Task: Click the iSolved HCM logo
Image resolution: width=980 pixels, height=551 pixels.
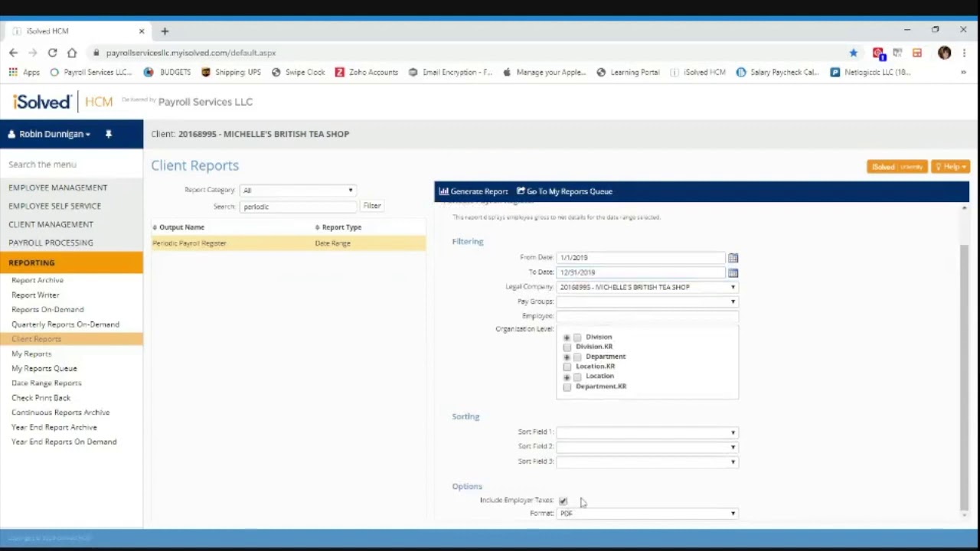Action: (x=63, y=102)
